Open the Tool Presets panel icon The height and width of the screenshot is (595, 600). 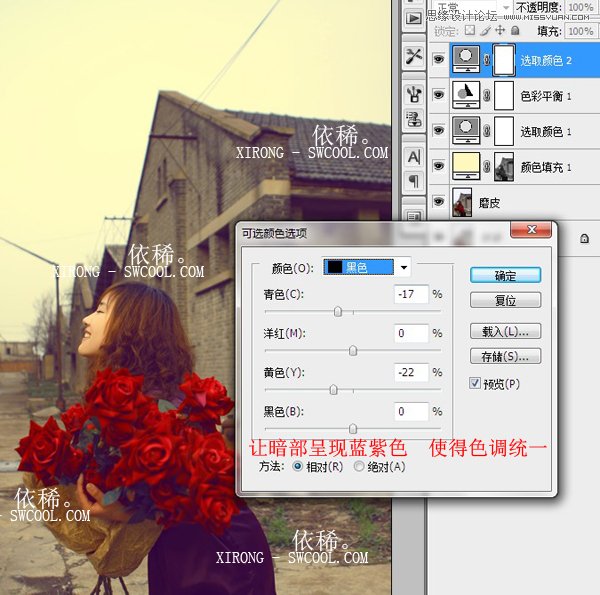(414, 57)
